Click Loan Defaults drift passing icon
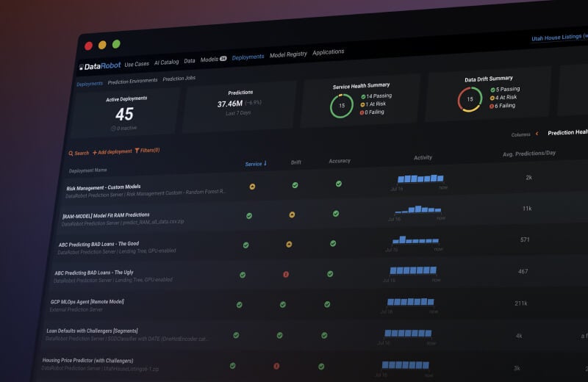 point(280,335)
